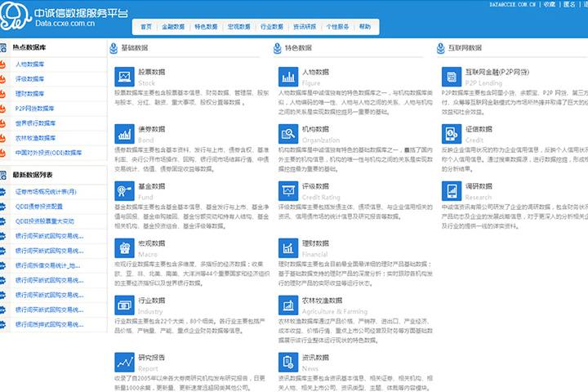Open 中国对外投资(ODI)数据库 link

tap(48, 153)
